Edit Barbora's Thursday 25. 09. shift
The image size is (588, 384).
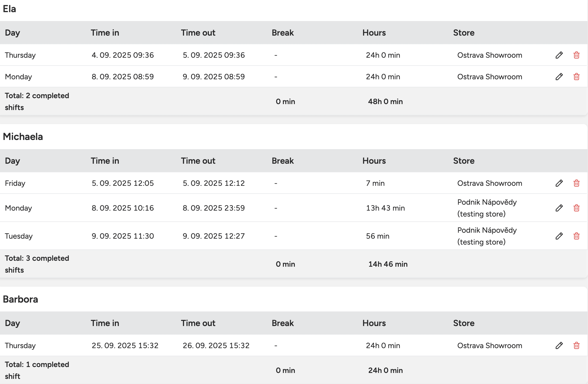point(559,345)
